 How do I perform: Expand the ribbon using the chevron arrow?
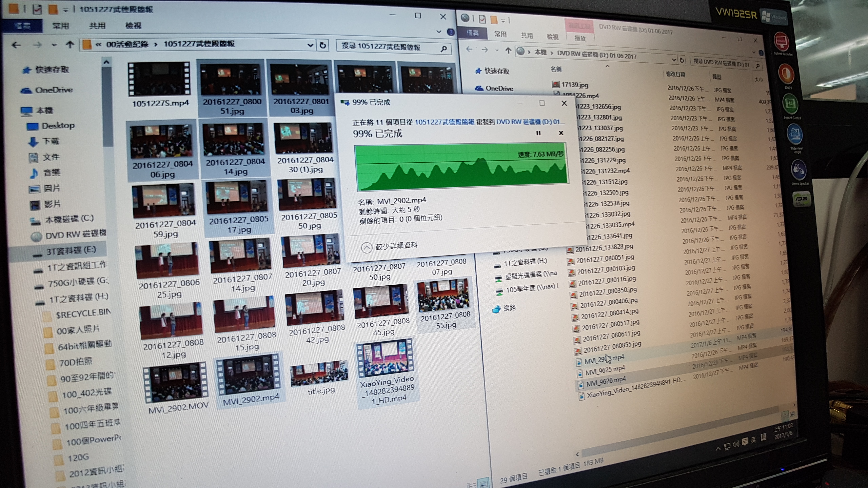tap(439, 32)
